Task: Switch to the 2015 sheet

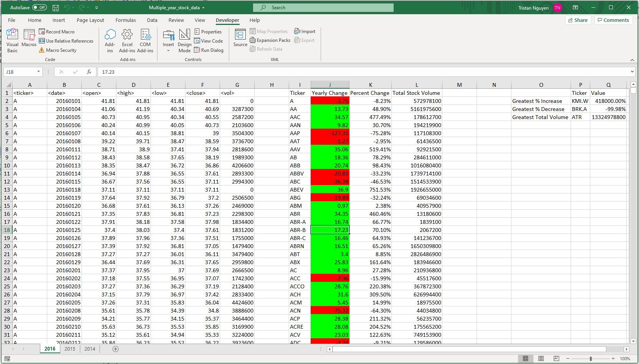Action: tap(70, 349)
